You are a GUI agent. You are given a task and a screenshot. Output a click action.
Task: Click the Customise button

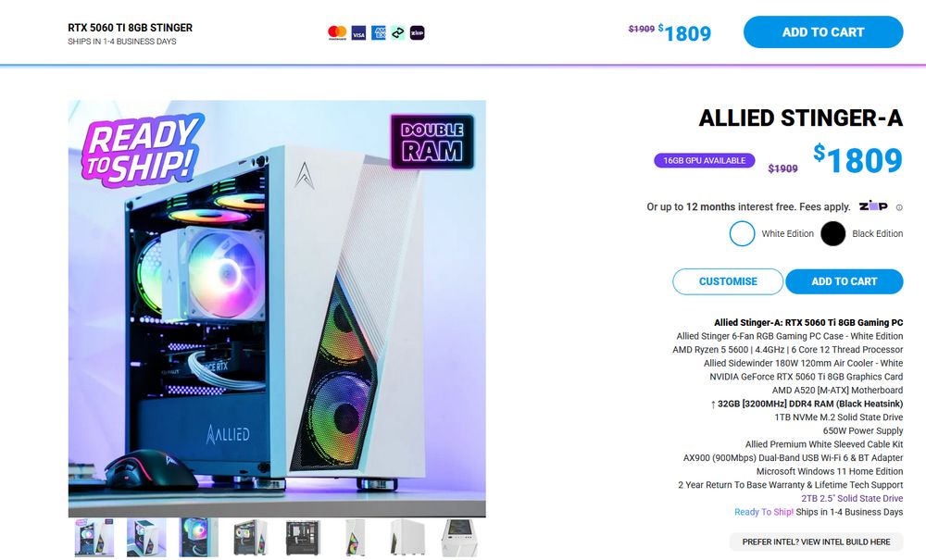pos(728,281)
